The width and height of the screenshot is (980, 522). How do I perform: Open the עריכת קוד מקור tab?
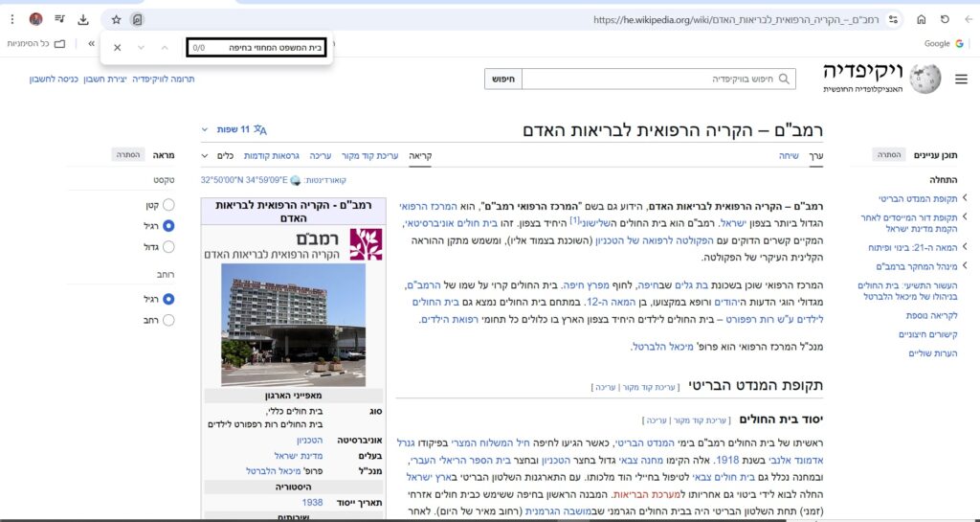369,156
